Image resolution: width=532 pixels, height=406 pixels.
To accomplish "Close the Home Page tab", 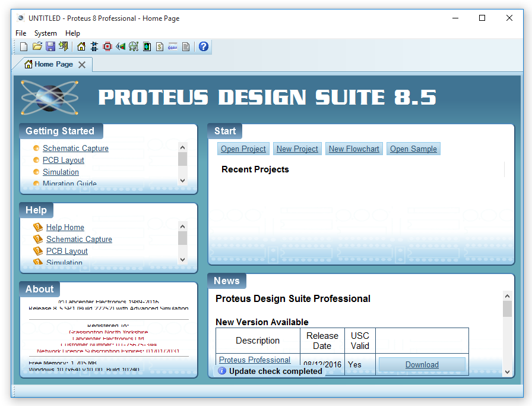I will pyautogui.click(x=82, y=65).
